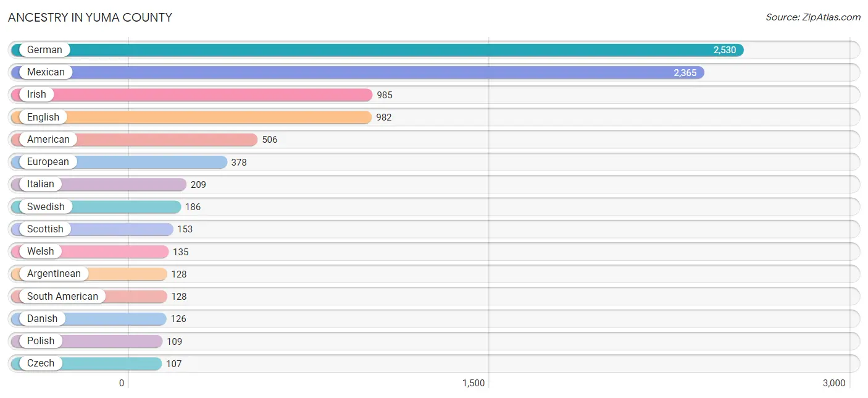The image size is (868, 398).
Task: Click the Mexican bar label
Action: [46, 72]
